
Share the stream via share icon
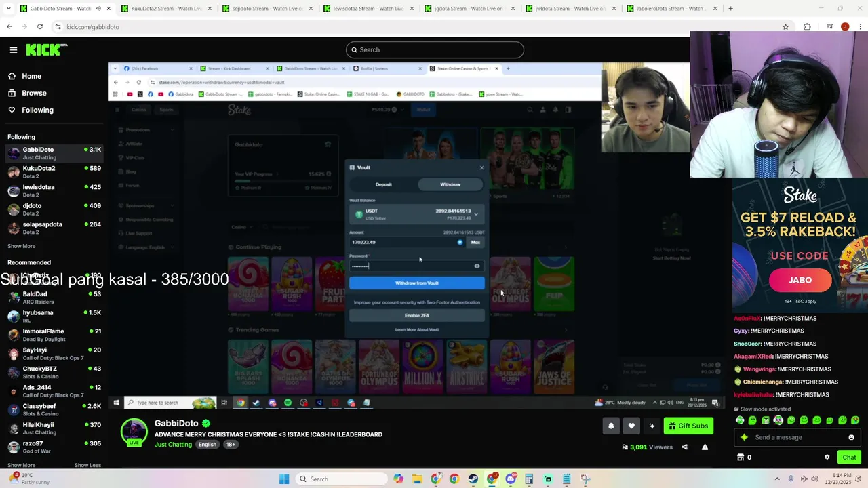(684, 447)
